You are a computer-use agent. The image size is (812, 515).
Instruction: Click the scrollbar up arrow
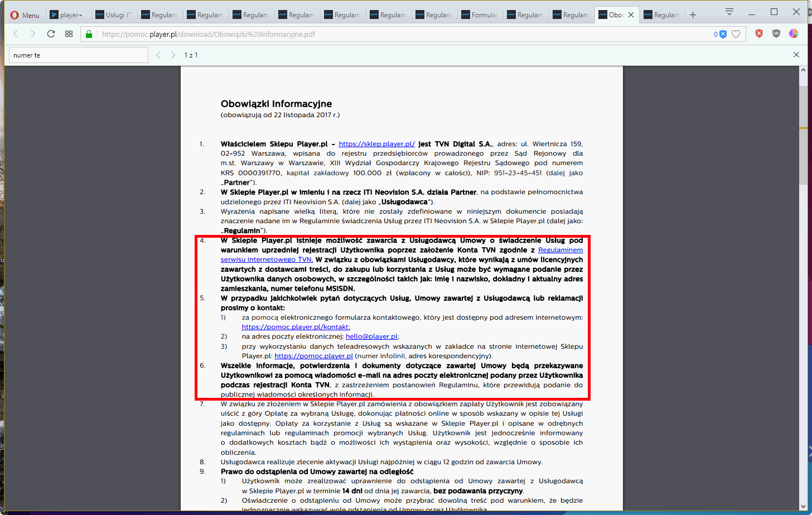(803, 69)
